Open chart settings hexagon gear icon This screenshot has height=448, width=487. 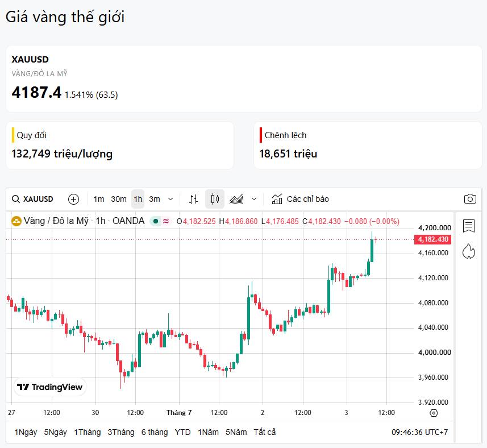(x=434, y=413)
